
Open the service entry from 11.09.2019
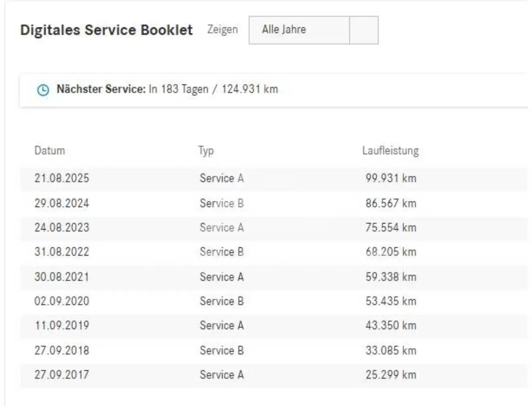click(274, 325)
